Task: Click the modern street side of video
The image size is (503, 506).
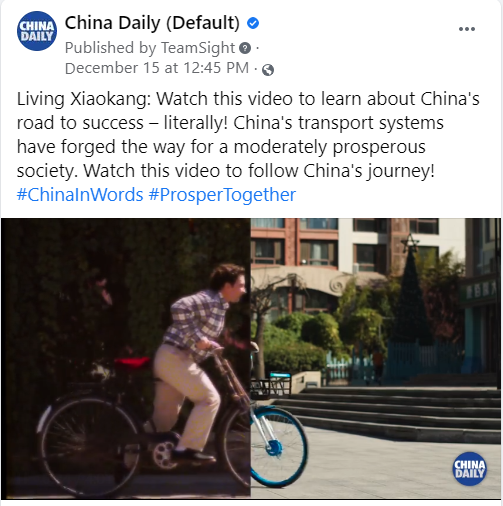Action: click(376, 358)
